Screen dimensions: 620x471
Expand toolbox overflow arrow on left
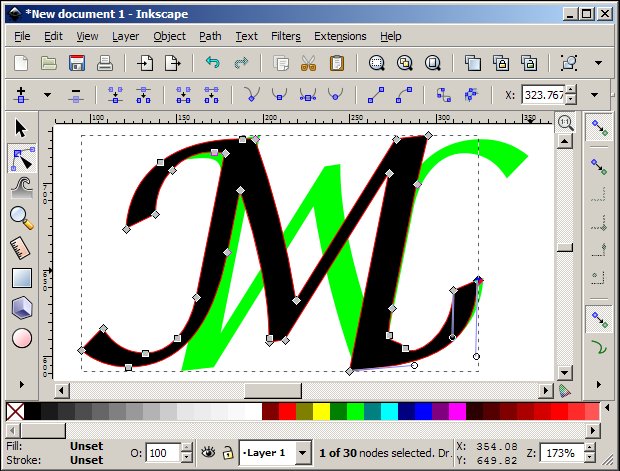(22, 384)
